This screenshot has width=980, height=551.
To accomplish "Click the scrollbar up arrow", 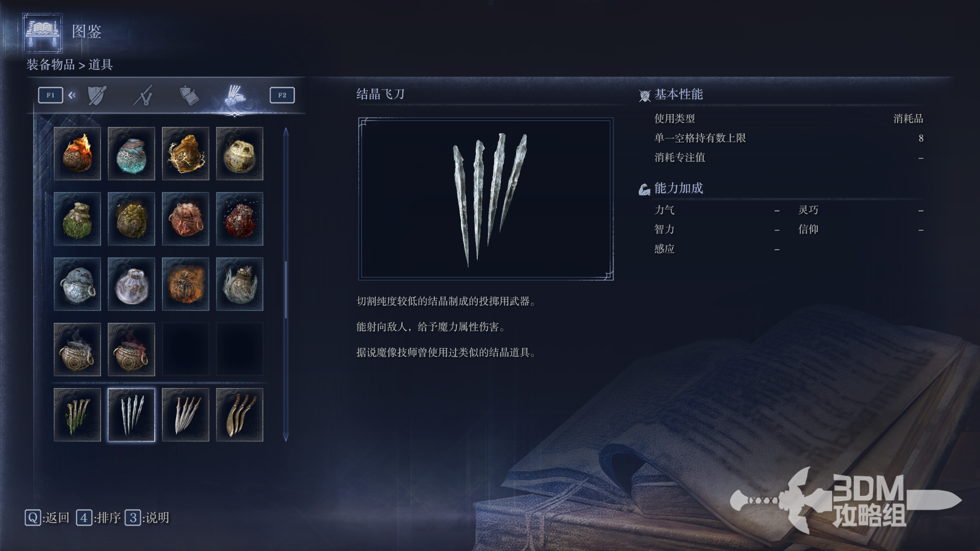I will 286,132.
